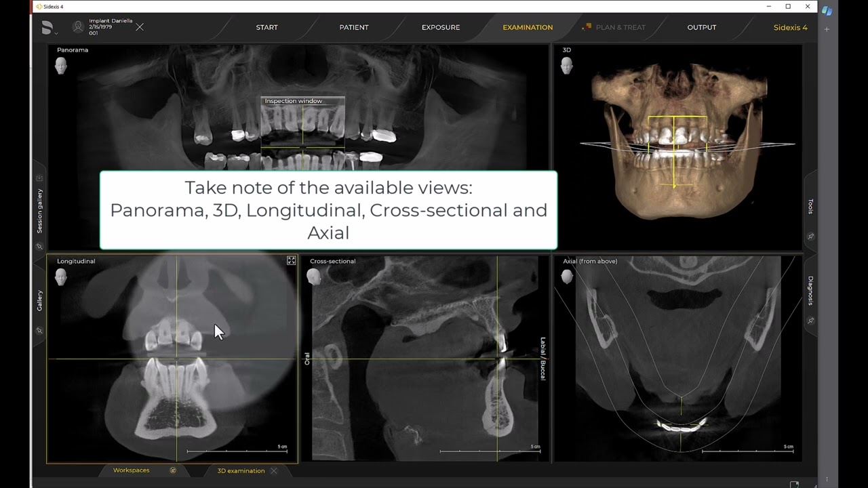Image resolution: width=868 pixels, height=488 pixels.
Task: Select the EXAMINATION phase
Action: point(528,28)
